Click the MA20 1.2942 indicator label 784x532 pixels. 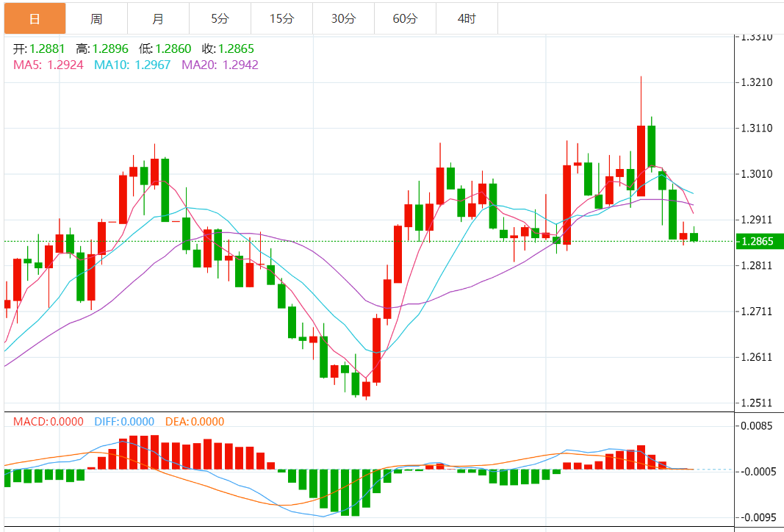click(220, 65)
